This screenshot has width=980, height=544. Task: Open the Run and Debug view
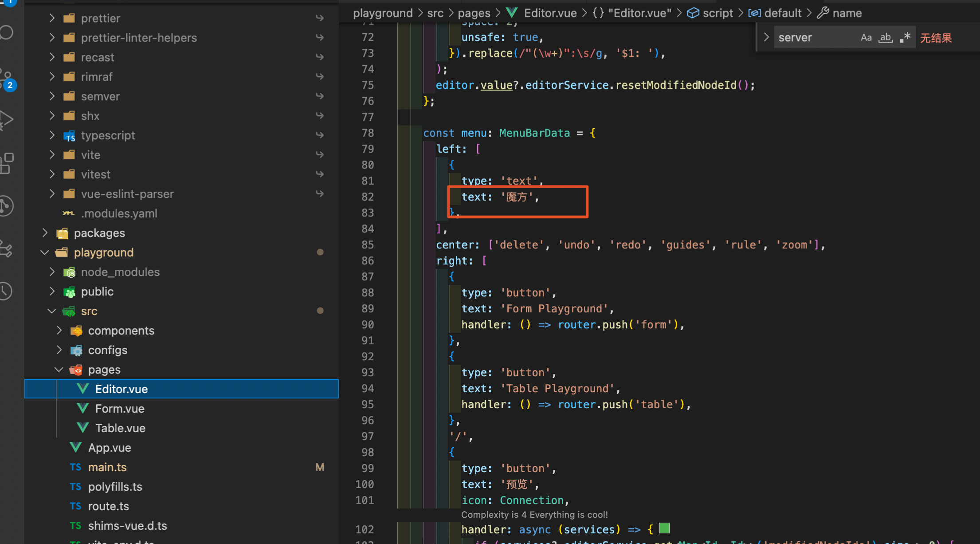tap(6, 120)
